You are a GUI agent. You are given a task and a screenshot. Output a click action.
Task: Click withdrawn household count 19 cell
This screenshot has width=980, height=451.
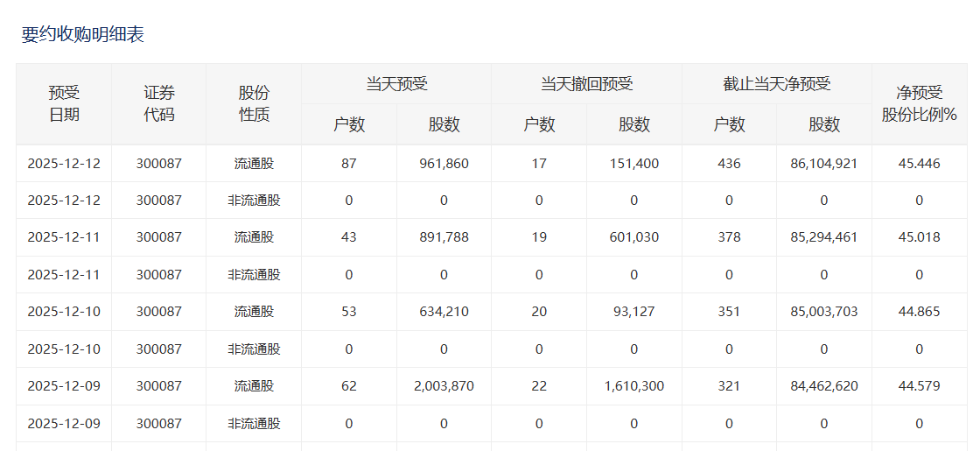[539, 237]
